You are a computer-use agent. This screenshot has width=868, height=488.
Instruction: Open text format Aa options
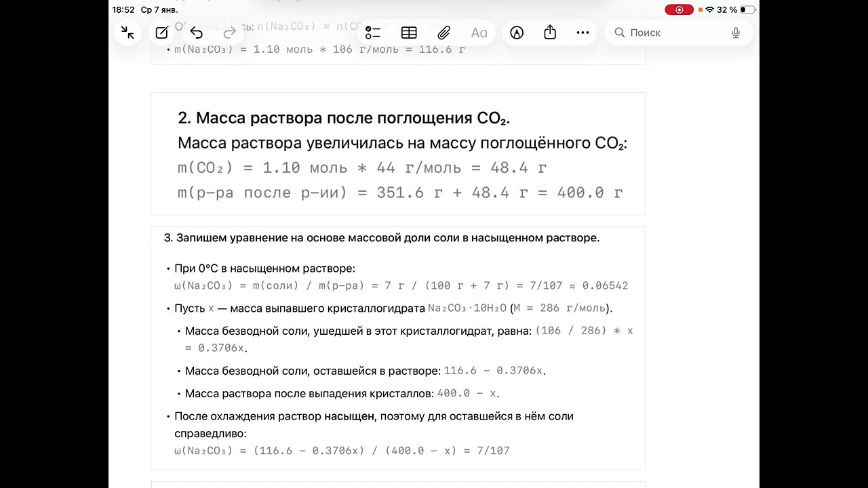(479, 33)
